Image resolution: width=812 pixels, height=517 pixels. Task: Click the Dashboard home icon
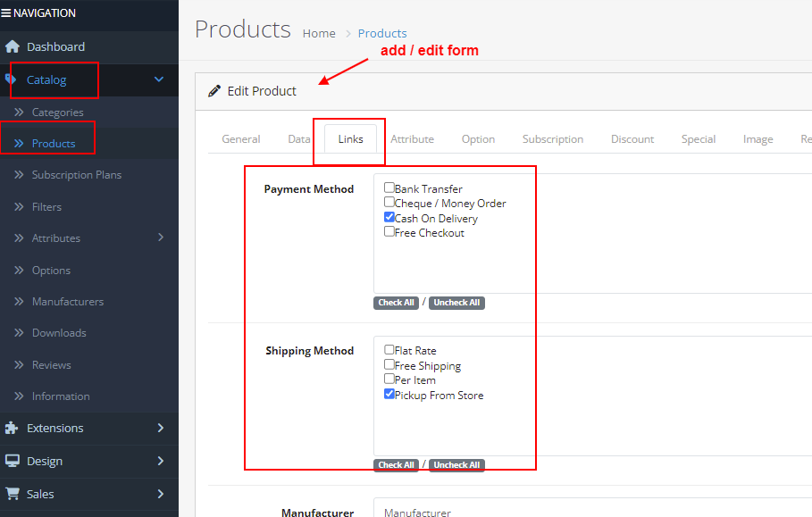13,46
